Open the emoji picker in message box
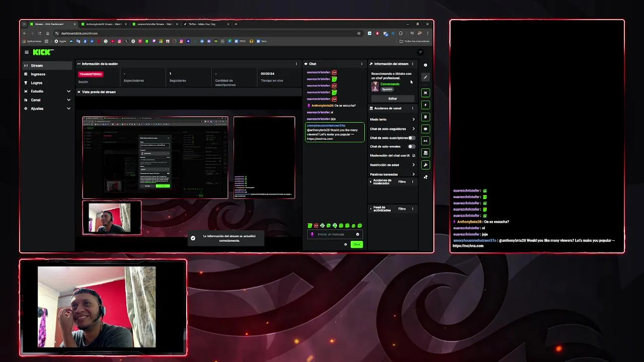Image resolution: width=644 pixels, height=362 pixels. [358, 234]
